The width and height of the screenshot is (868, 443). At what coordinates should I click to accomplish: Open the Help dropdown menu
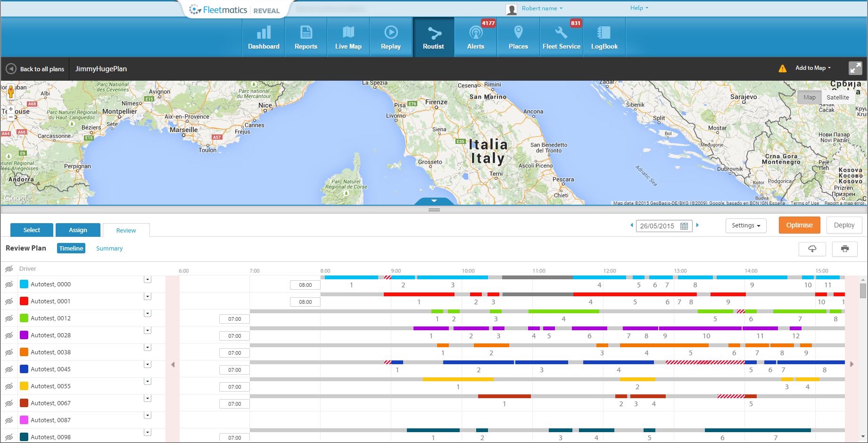(639, 8)
